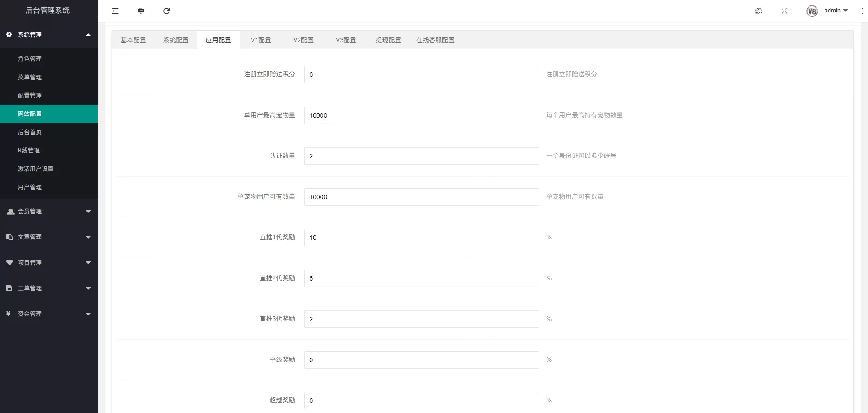Open K线管理 from the sidebar
The image size is (868, 413).
tap(29, 151)
